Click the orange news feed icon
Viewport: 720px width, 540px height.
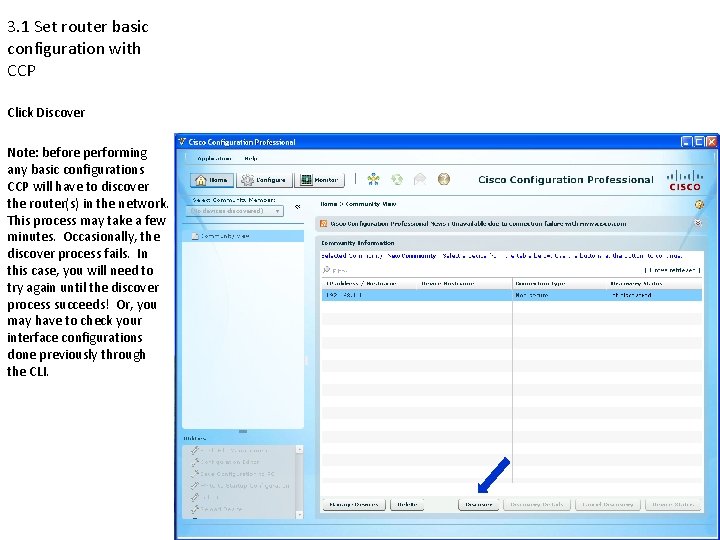[324, 224]
